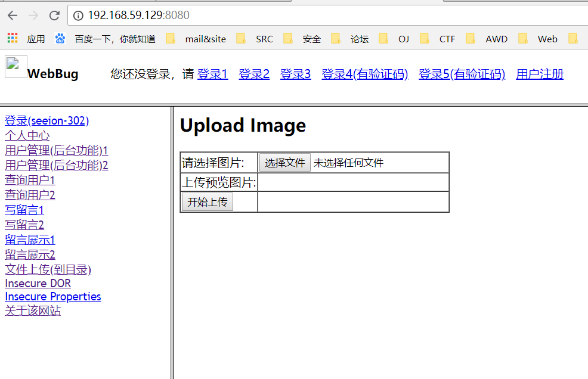Screen dimensions: 588x379
Task: Open the OJ bookmark folder
Action: click(394, 39)
